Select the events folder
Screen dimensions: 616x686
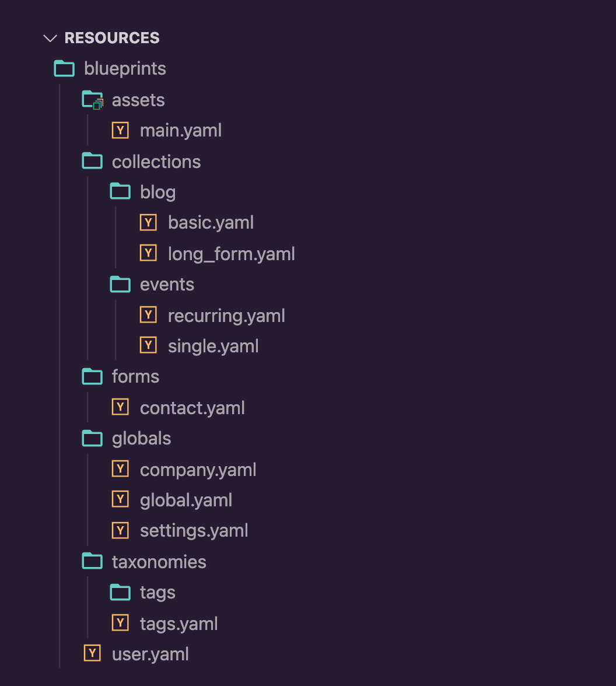point(167,284)
